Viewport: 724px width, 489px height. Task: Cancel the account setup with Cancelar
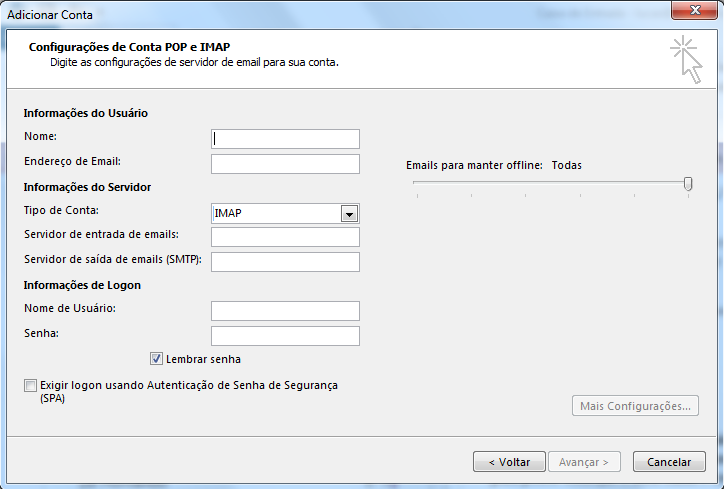pyautogui.click(x=669, y=462)
